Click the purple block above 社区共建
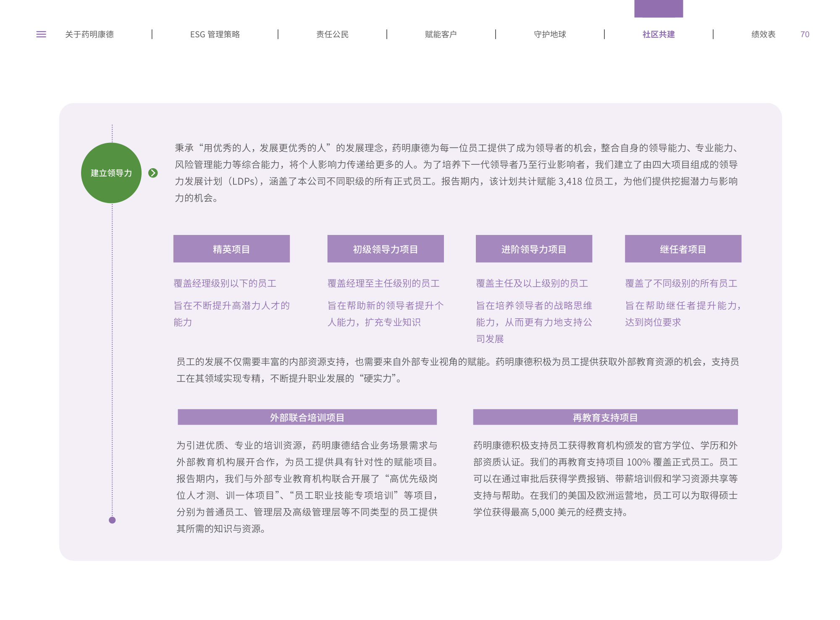The width and height of the screenshot is (840, 620). [658, 8]
